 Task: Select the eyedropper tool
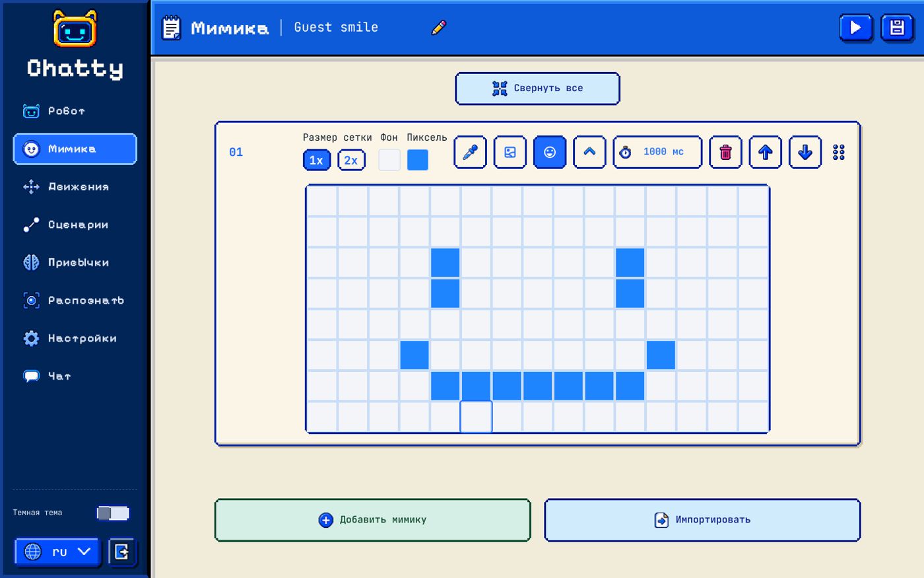[x=471, y=152]
